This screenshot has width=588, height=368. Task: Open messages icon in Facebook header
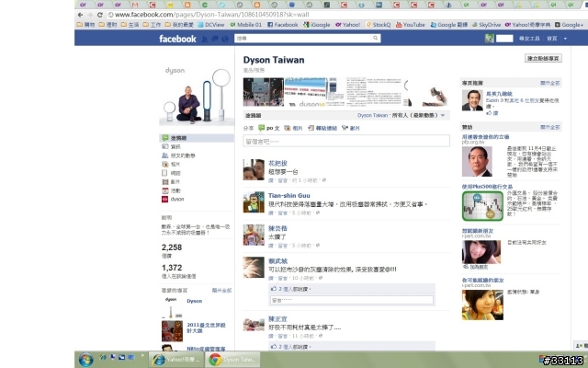215,39
